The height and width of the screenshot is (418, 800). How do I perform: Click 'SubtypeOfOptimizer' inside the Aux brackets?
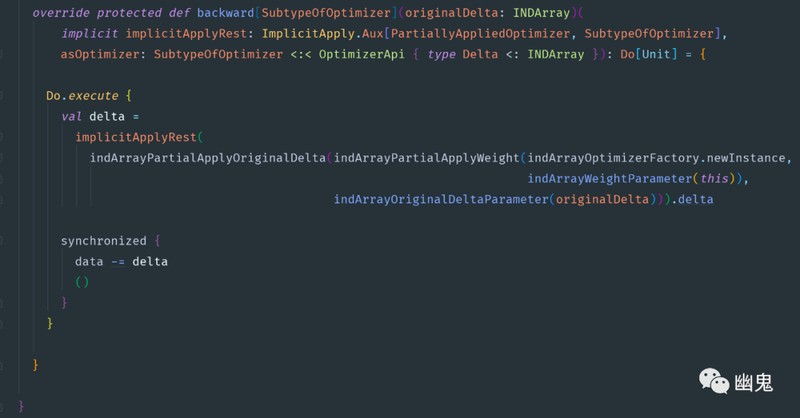(x=649, y=34)
